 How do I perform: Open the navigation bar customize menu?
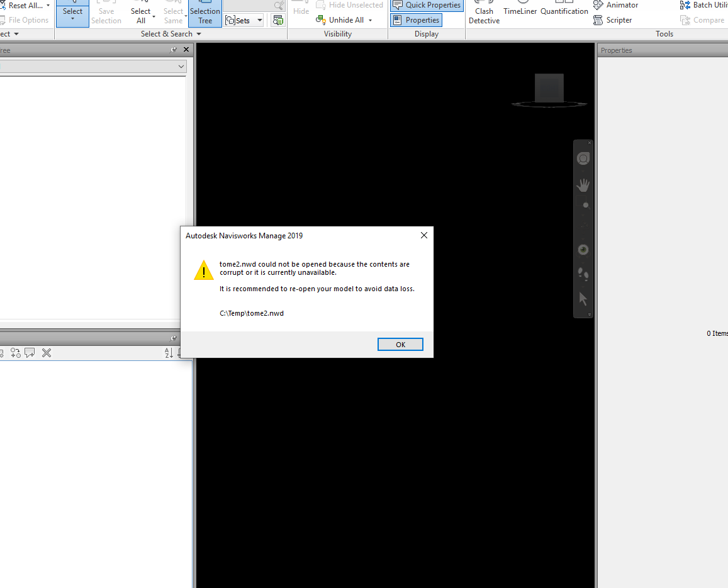click(x=590, y=314)
